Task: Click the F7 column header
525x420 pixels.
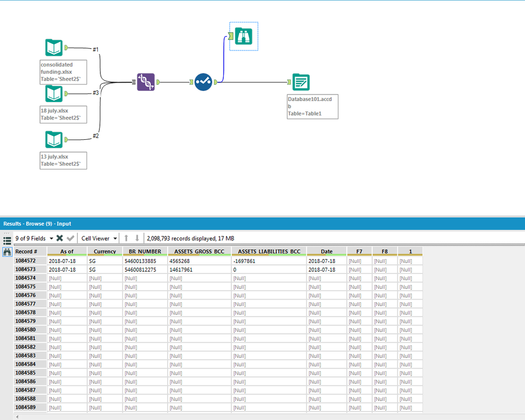Action: [x=359, y=252]
